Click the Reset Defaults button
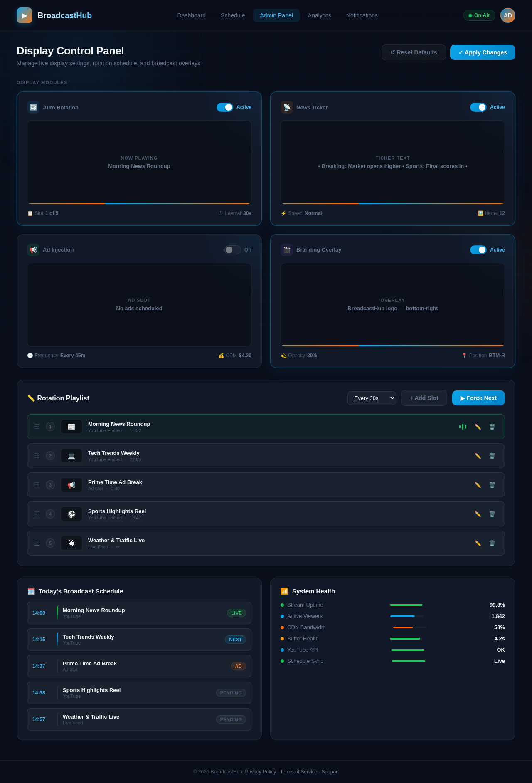 tap(414, 52)
